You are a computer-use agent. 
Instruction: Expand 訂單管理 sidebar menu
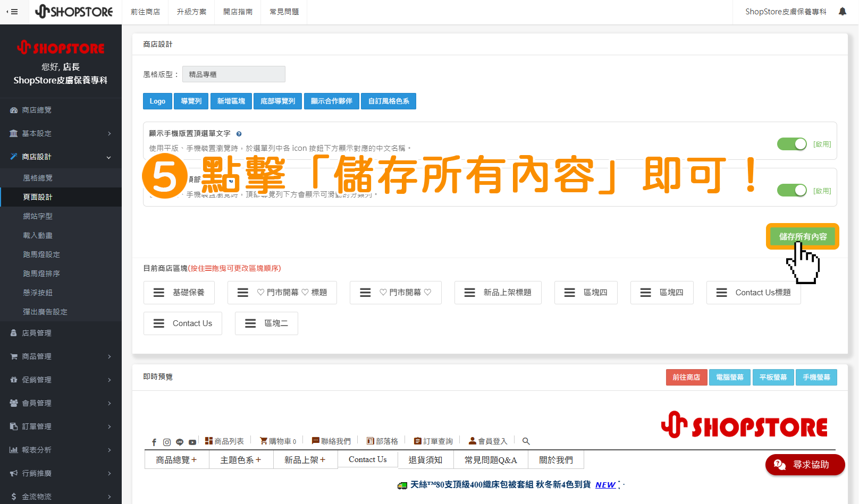[x=61, y=426]
